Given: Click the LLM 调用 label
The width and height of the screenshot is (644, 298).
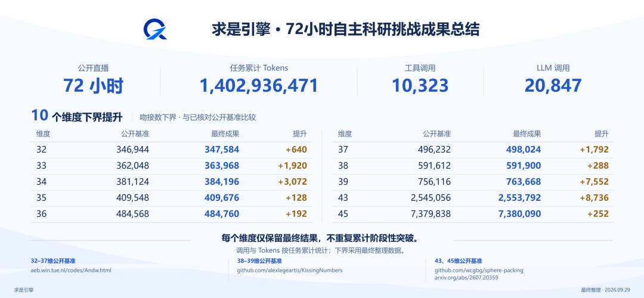Looking at the screenshot, I should (553, 68).
